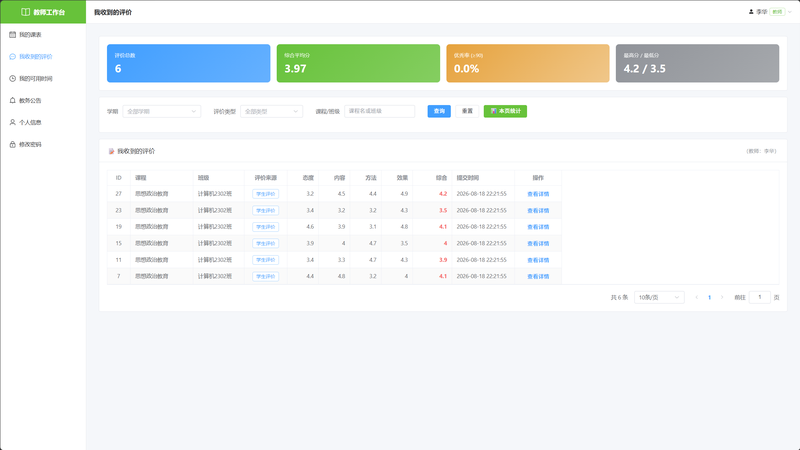Click the 评价来源 column header

point(265,178)
